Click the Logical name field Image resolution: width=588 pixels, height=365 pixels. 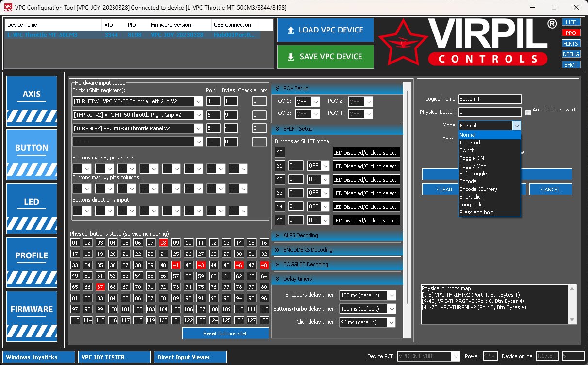click(490, 99)
